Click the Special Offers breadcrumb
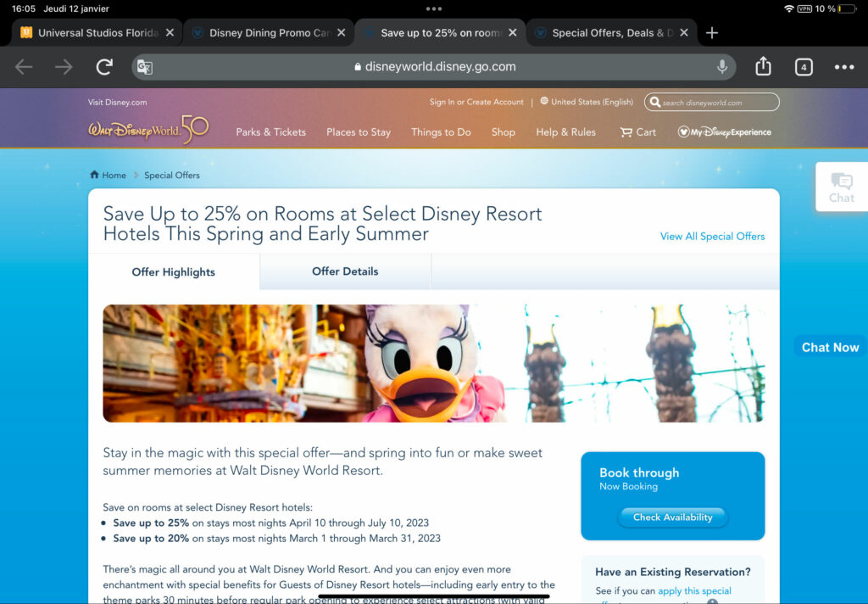868x604 pixels. tap(171, 175)
